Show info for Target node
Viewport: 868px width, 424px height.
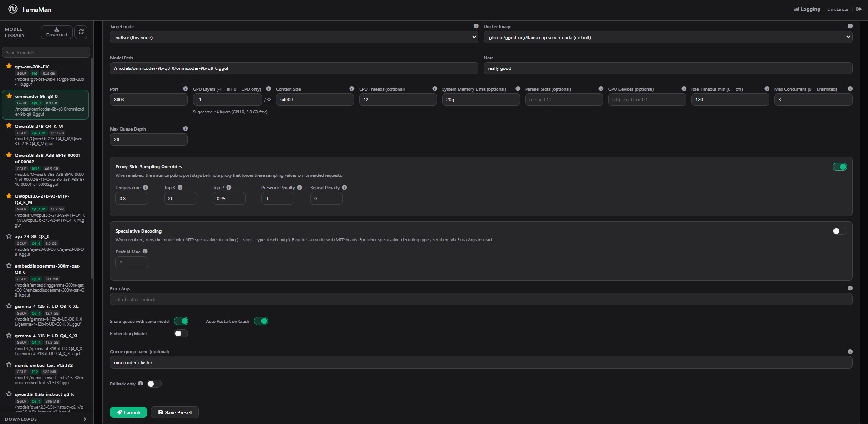click(x=476, y=26)
